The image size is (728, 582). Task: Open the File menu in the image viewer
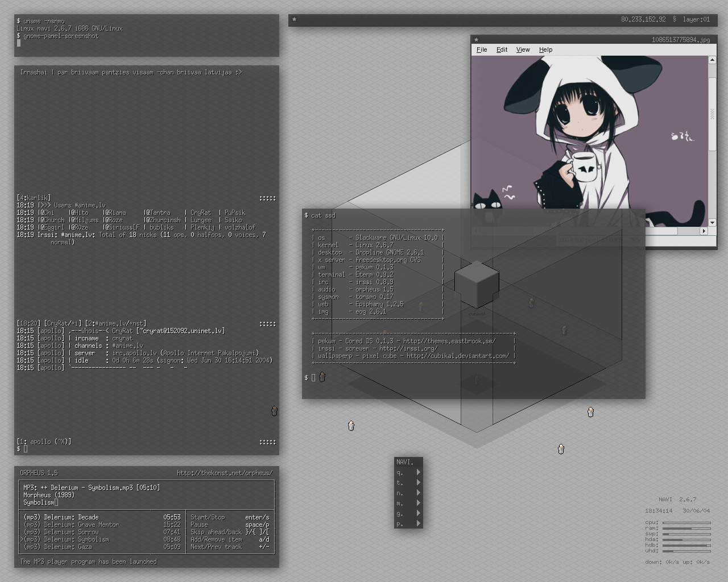point(482,49)
